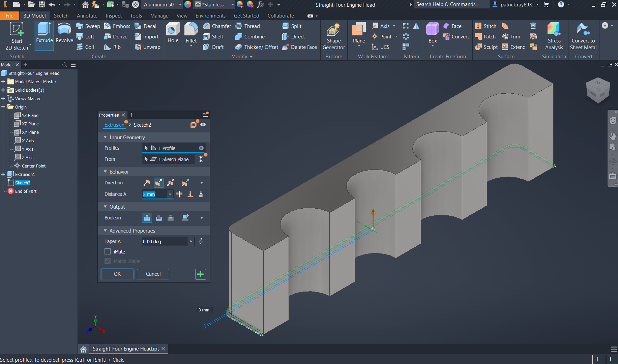The image size is (618, 364).
Task: Select the Chamfer tool
Action: (x=217, y=26)
